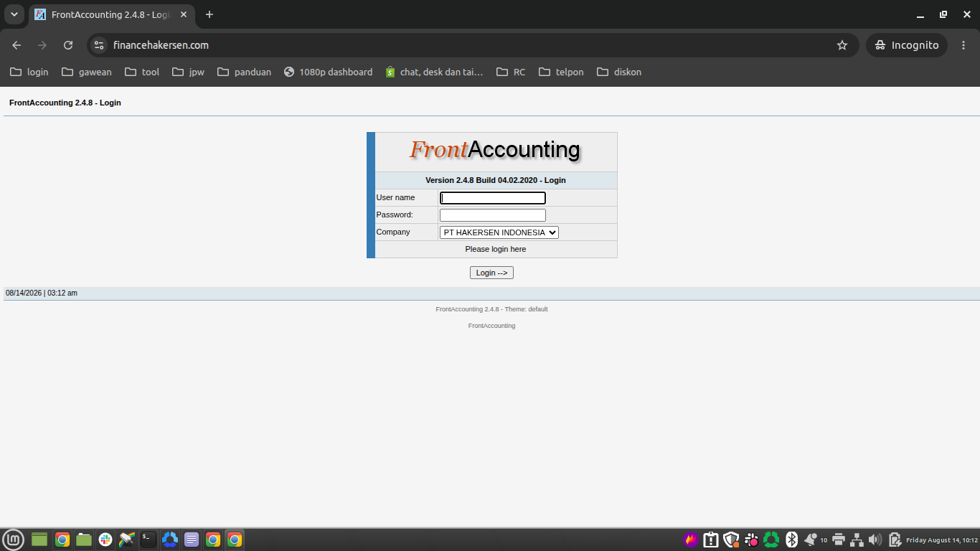Click the clipboard alert tray icon
This screenshot has height=551, width=980.
[711, 540]
